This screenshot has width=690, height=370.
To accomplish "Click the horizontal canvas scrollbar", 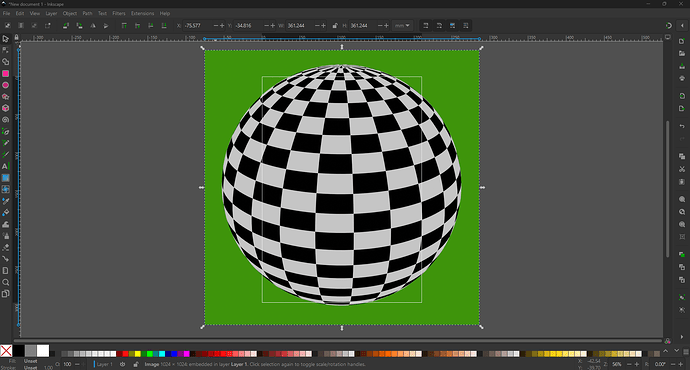I will (x=338, y=341).
